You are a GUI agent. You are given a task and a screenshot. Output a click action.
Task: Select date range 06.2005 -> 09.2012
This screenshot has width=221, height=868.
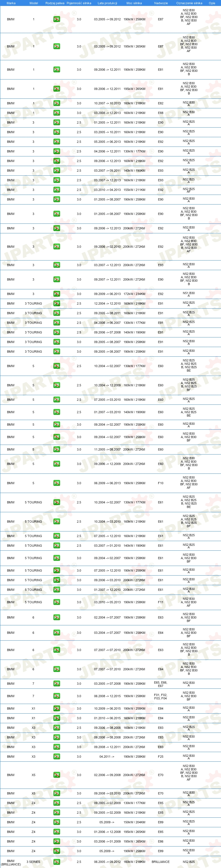coord(107,861)
